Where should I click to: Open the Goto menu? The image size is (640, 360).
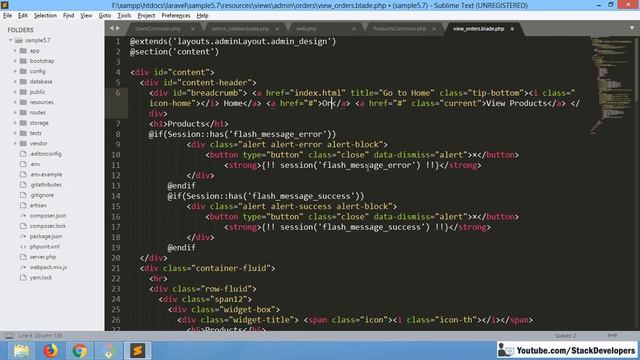(x=104, y=16)
